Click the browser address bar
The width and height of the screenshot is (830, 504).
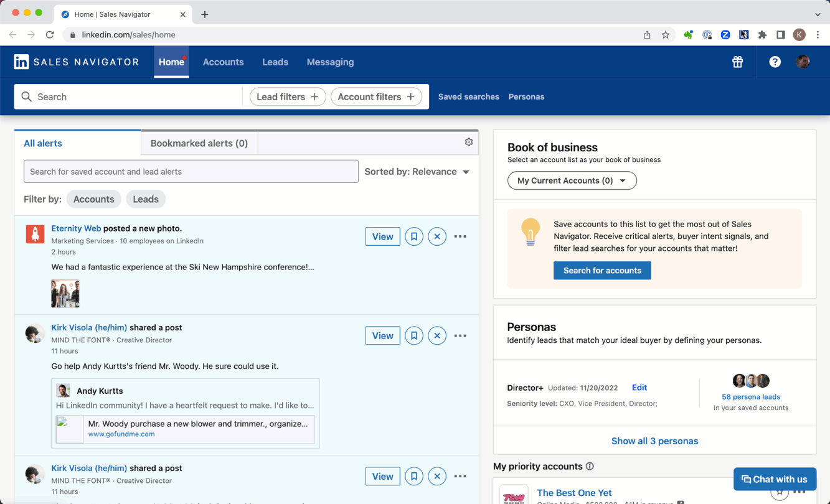[x=349, y=35]
